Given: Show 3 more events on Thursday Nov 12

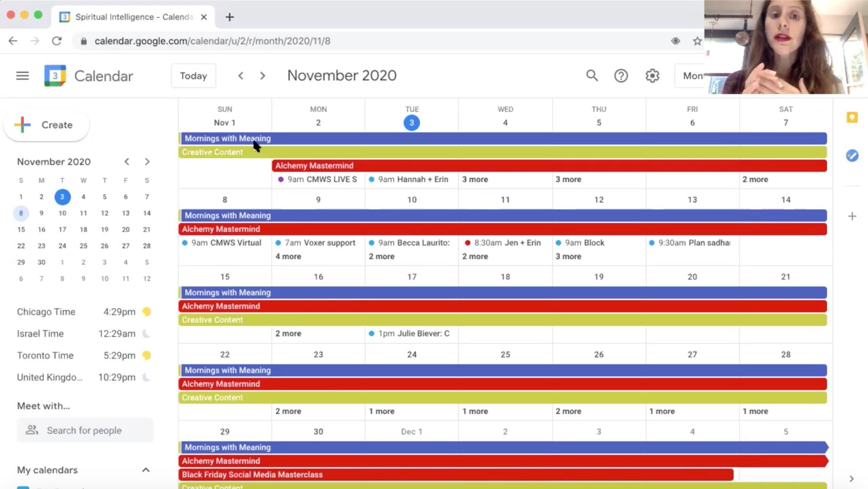Looking at the screenshot, I should [568, 256].
